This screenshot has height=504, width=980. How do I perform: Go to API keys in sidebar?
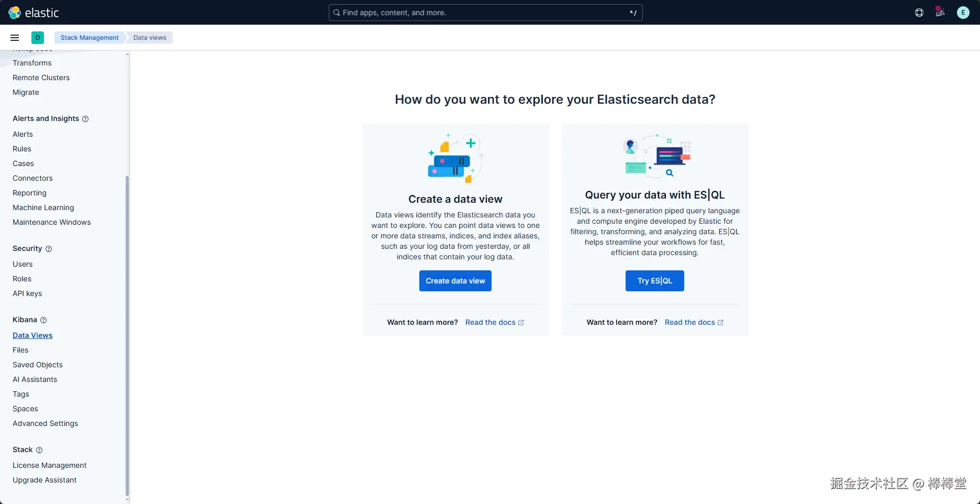[x=27, y=293]
